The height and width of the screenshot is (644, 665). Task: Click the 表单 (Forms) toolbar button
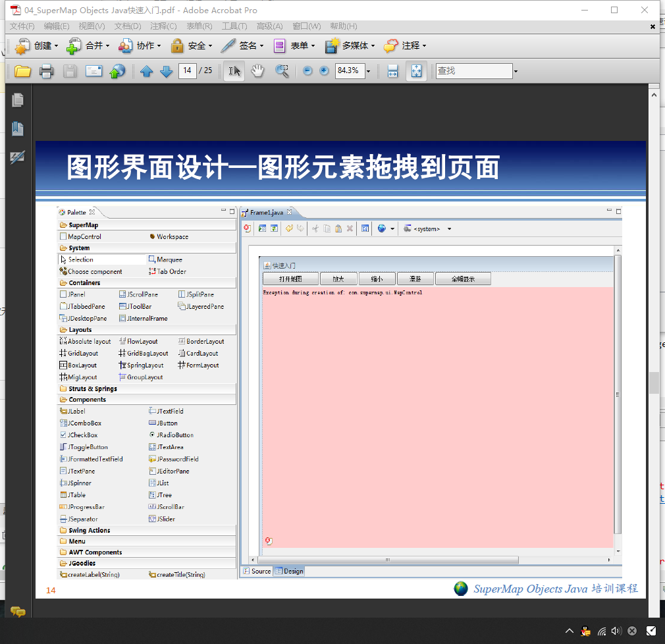(x=294, y=45)
